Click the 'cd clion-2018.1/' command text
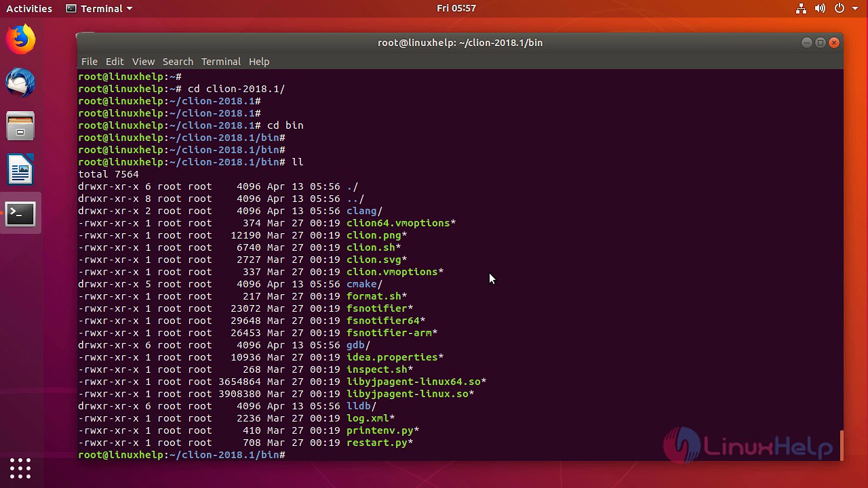Viewport: 868px width, 488px height. click(x=237, y=89)
